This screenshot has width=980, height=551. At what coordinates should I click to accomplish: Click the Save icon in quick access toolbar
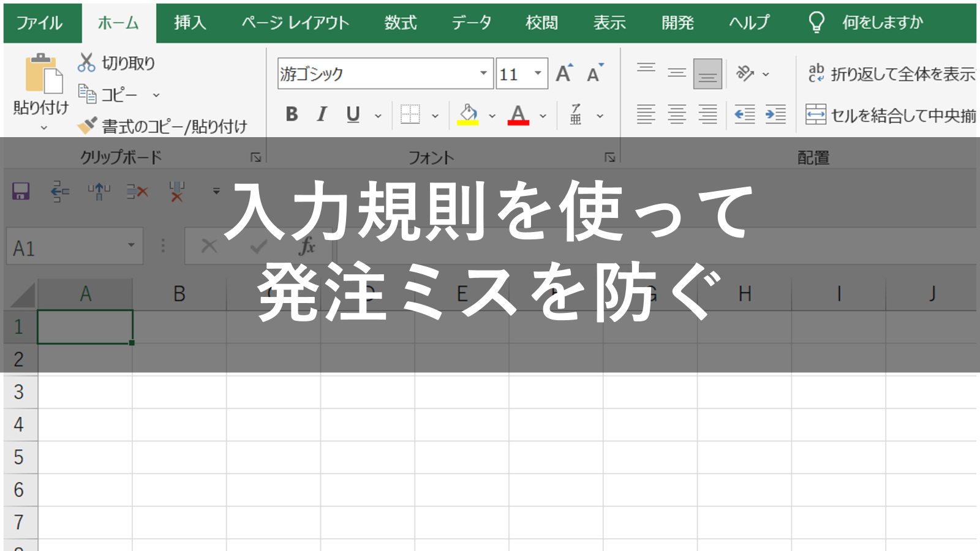pos(21,191)
